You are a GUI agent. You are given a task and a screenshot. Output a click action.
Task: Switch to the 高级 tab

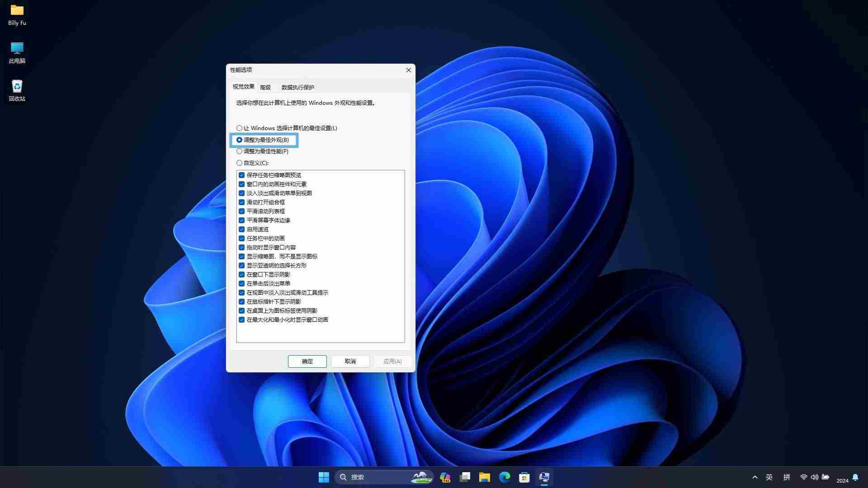265,87
